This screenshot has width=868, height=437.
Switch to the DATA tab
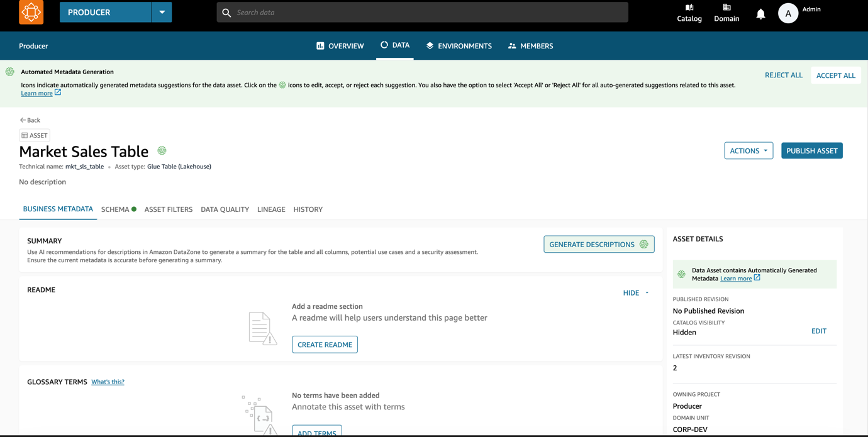click(395, 45)
